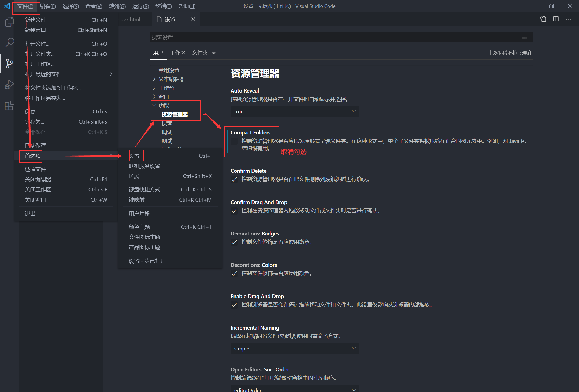This screenshot has width=579, height=392.
Task: Expand 文本编辑器 settings tree section
Action: pos(171,79)
